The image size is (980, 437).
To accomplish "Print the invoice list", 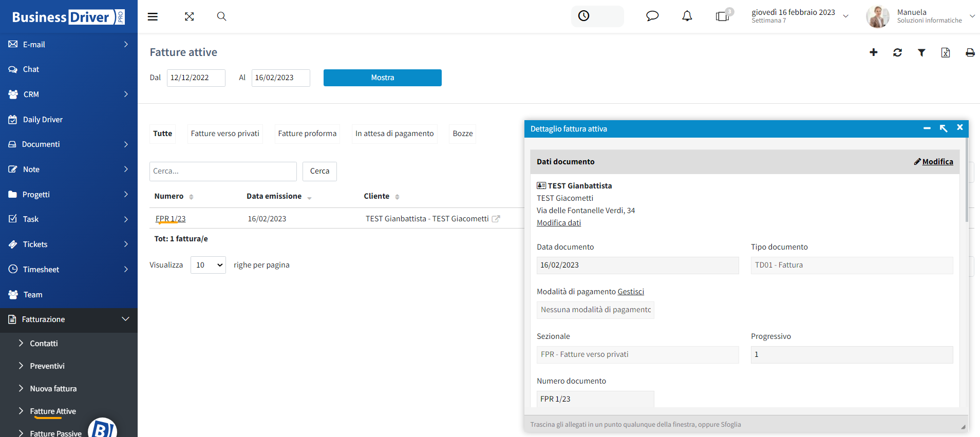I will [x=970, y=52].
